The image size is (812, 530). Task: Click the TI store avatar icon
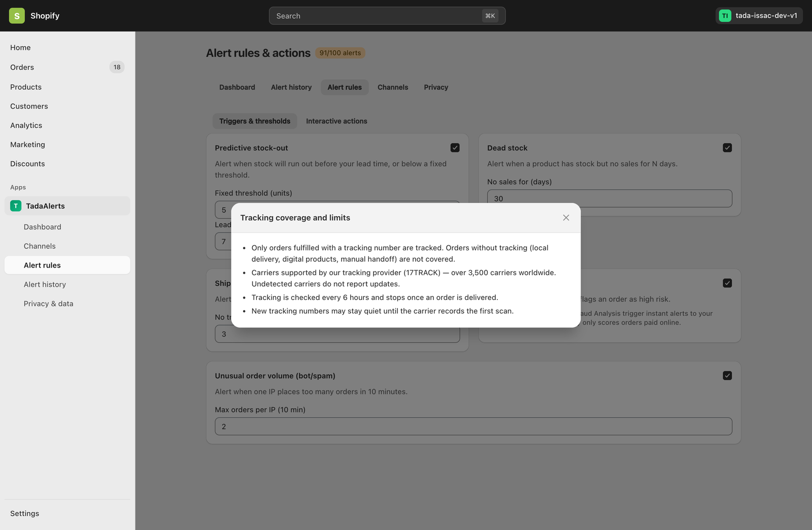(725, 16)
